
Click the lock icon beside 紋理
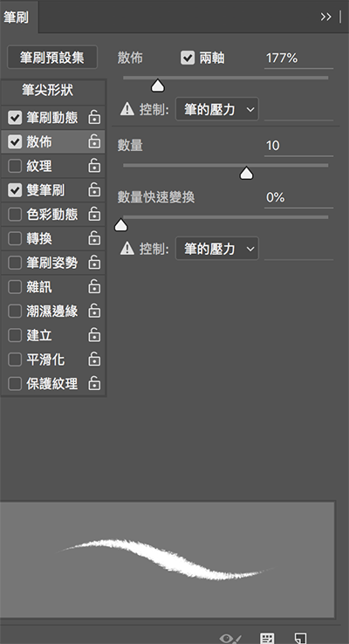coord(94,166)
